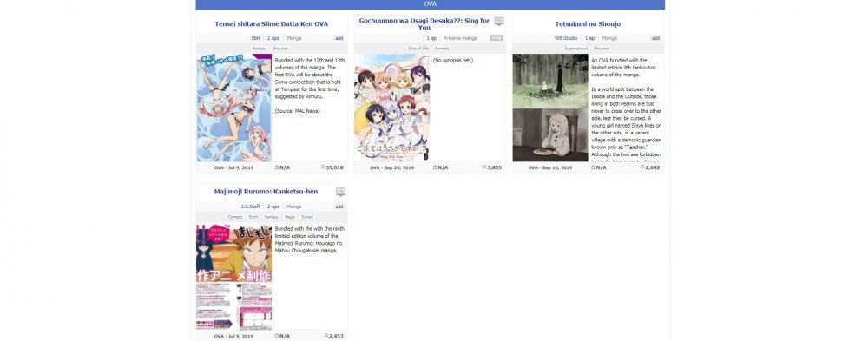868x341 pixels.
Task: Click the PV video icon beside Gochuumon title
Action: [x=499, y=22]
